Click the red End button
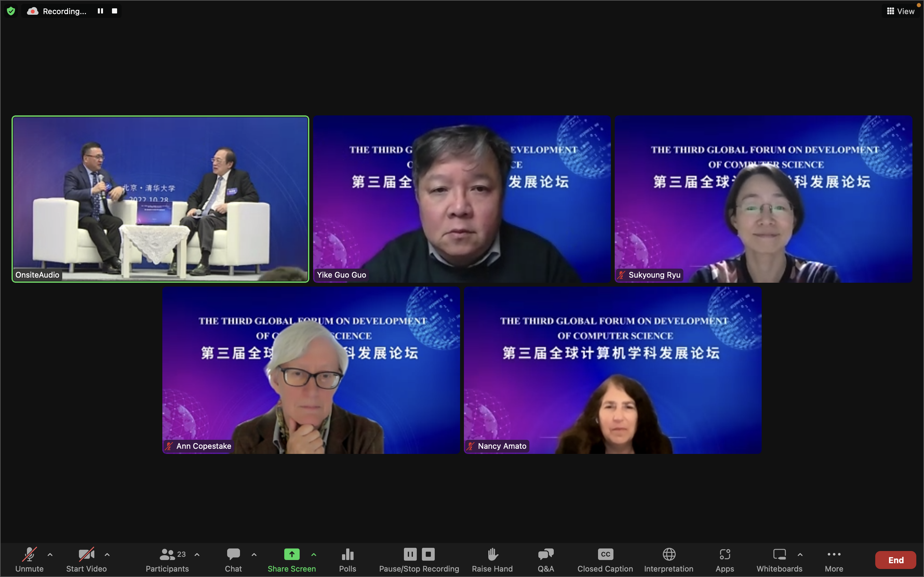This screenshot has height=577, width=924. (x=895, y=560)
